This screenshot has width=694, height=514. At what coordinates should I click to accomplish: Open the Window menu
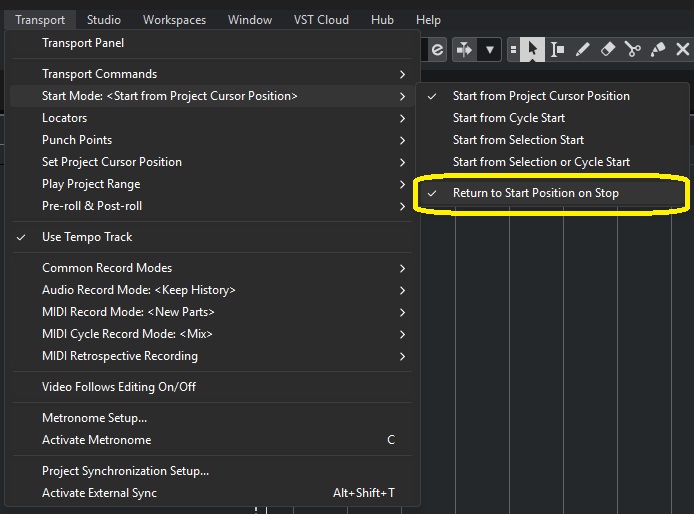(250, 20)
